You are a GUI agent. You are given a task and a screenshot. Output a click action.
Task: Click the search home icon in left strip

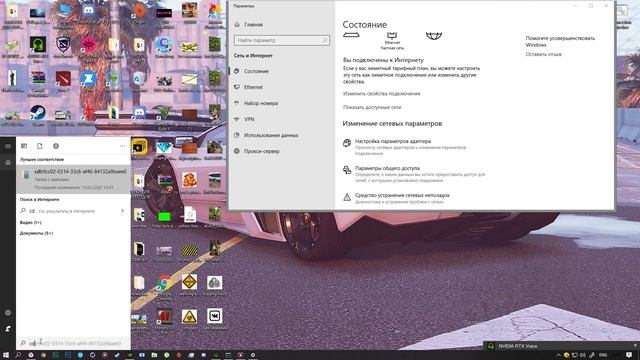point(8,162)
